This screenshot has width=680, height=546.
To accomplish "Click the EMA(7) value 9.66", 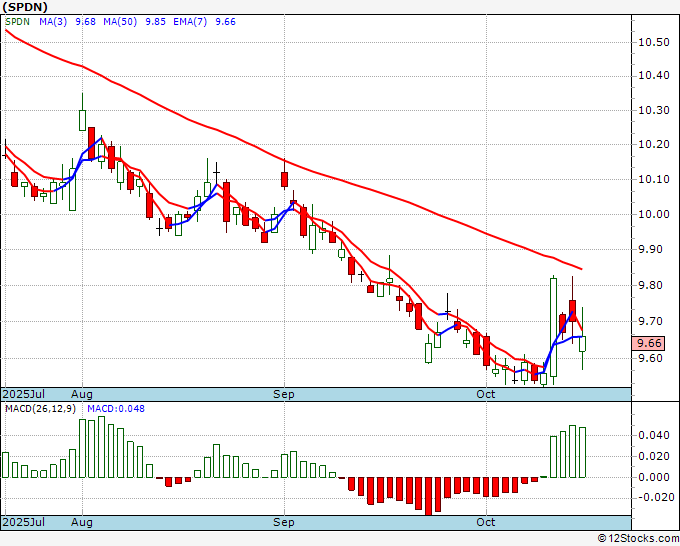I will pos(226,22).
